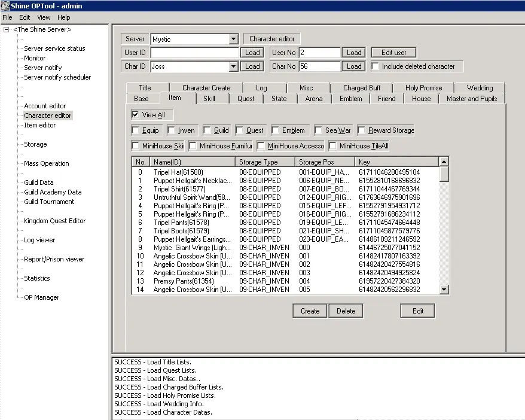Click the item list scroll-down arrow

click(x=444, y=290)
